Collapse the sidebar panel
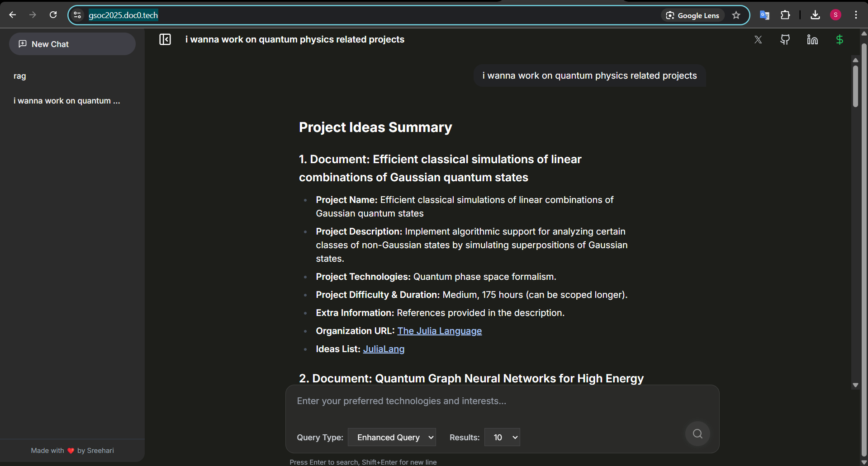The height and width of the screenshot is (466, 868). coord(165,39)
